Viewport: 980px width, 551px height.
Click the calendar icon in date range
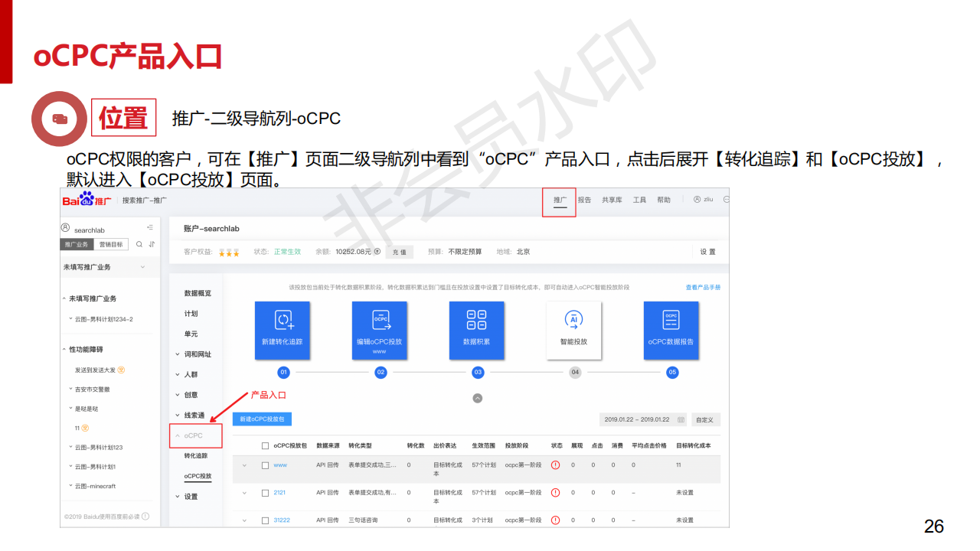click(x=681, y=419)
